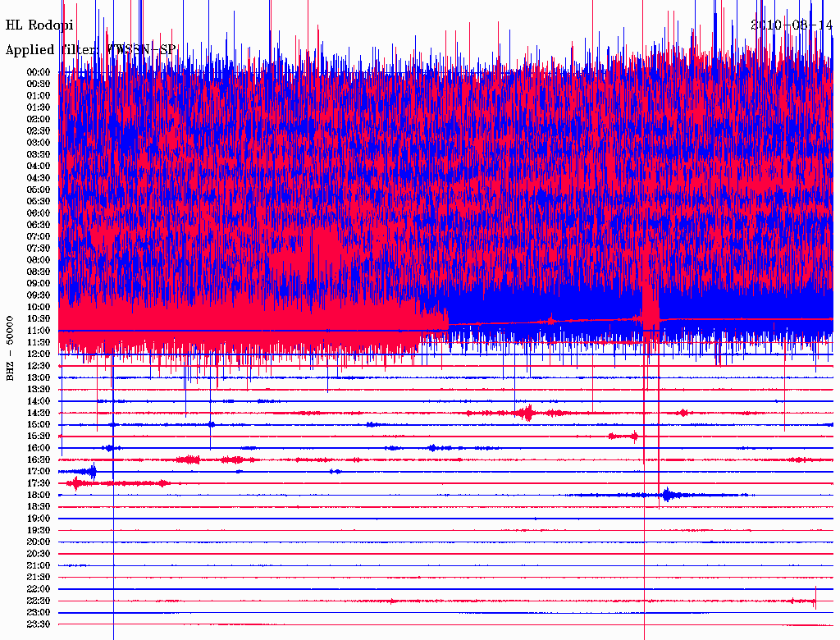Click the largest red seismic burst on 14:30 trace
Image resolution: width=840 pixels, height=640 pixels.
tap(526, 413)
